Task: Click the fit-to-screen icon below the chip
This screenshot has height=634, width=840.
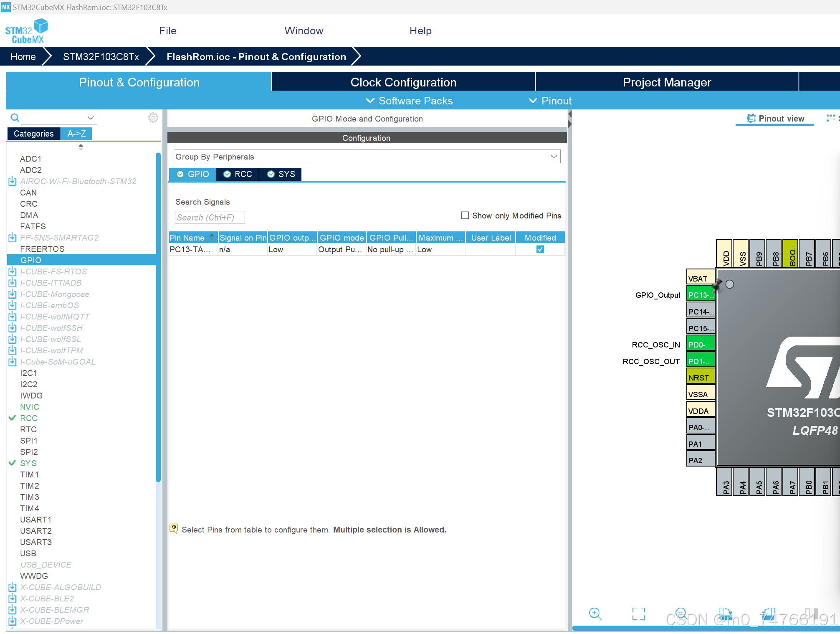Action: click(x=638, y=614)
